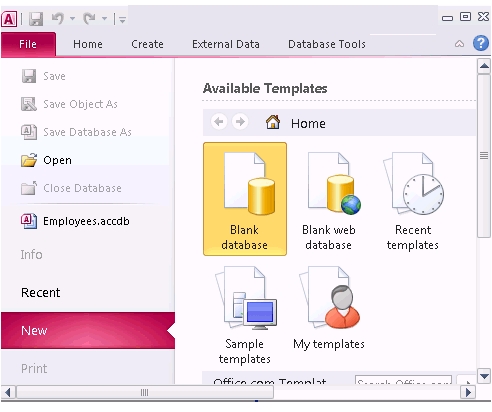Expand the Undo dropdown arrow
Screen dimensions: 492x412
click(x=72, y=19)
